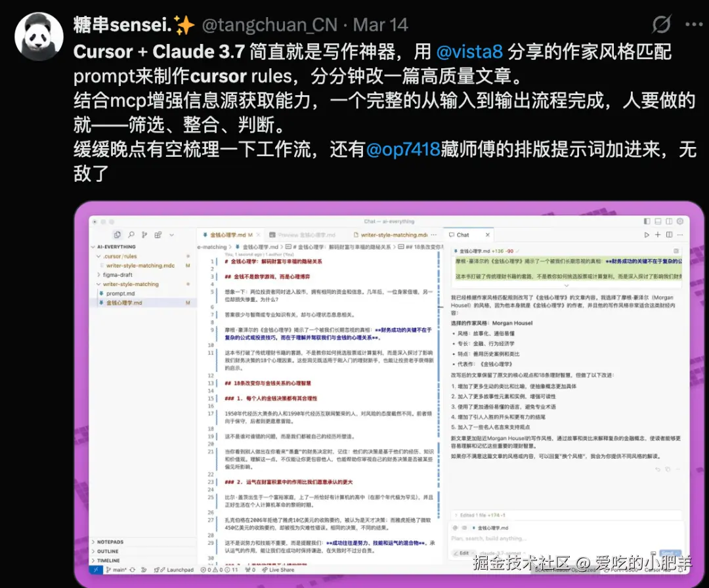Collapse the .cursor/rules folder
Viewport: 709px width, 588px height.
[x=98, y=256]
